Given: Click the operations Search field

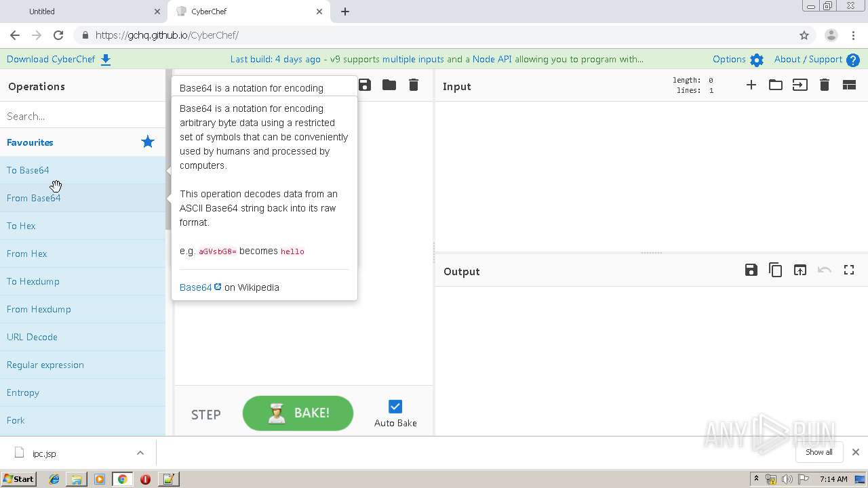Looking at the screenshot, I should pos(82,116).
